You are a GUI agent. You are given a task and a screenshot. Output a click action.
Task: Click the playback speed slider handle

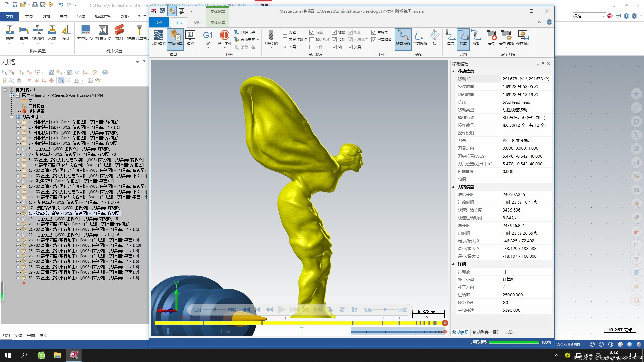click(385, 310)
